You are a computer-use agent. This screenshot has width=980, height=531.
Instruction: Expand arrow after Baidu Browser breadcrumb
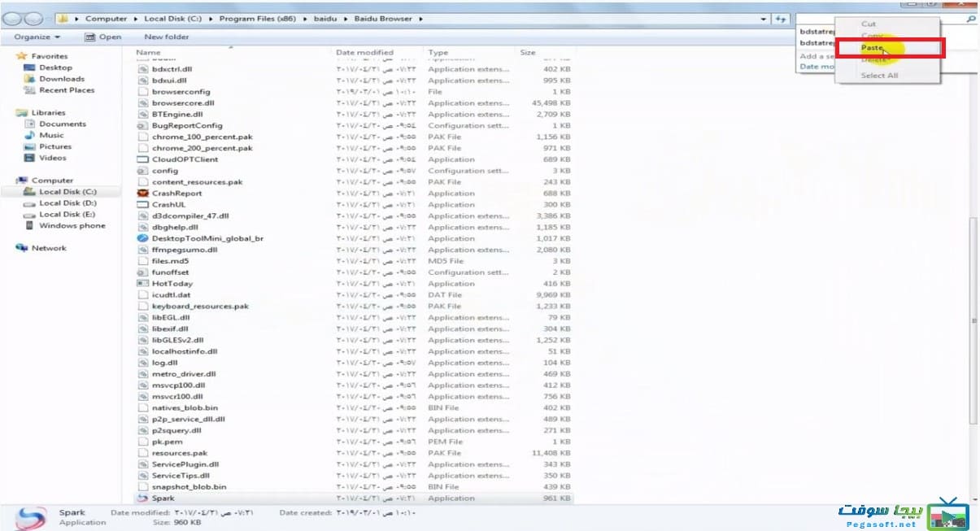(420, 19)
